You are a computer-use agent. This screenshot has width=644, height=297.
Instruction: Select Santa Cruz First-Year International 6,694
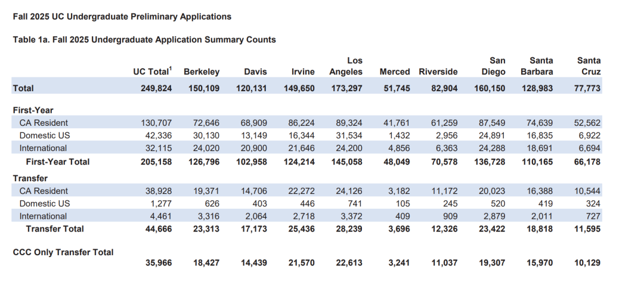tap(590, 148)
